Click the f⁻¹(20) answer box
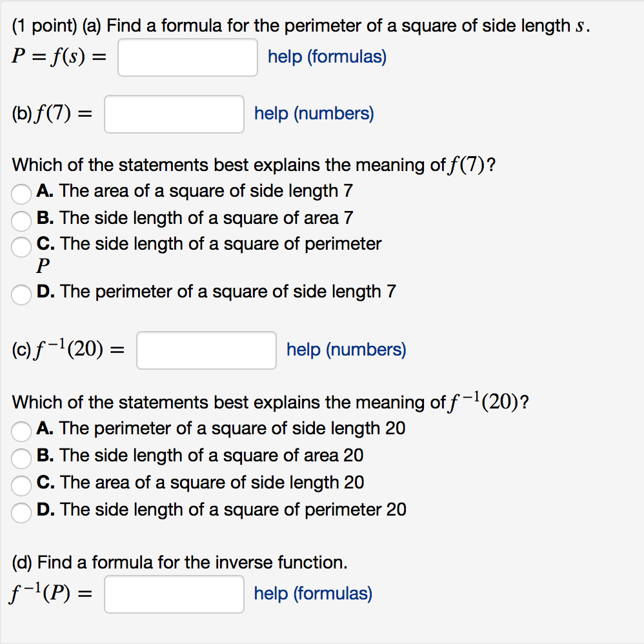Viewport: 644px width, 644px height. pos(206,349)
